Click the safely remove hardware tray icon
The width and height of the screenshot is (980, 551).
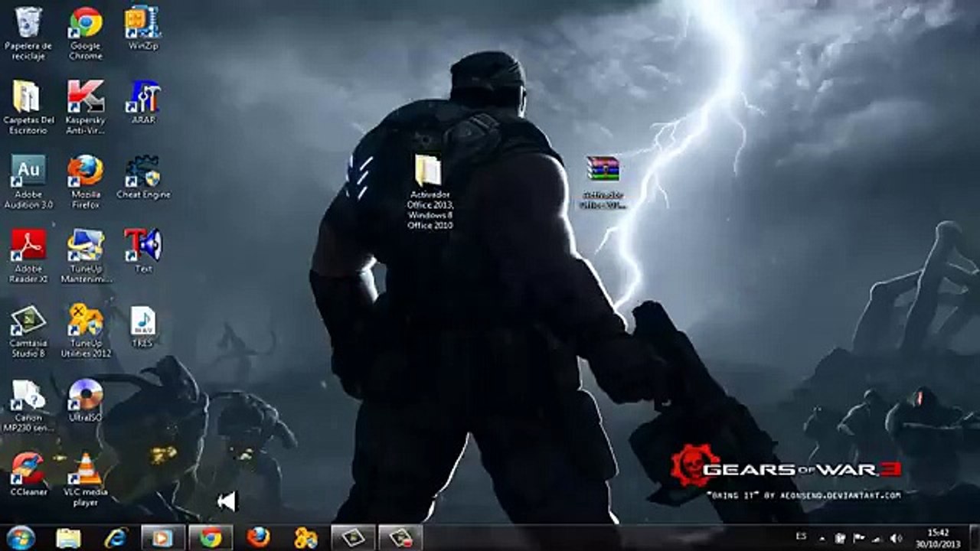(840, 538)
